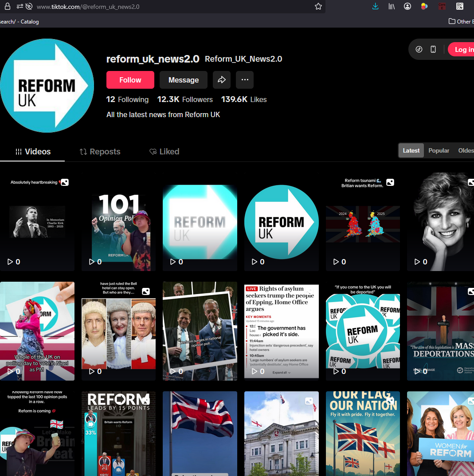Click the 139.6K Likes count
This screenshot has width=474, height=476.
coord(244,99)
